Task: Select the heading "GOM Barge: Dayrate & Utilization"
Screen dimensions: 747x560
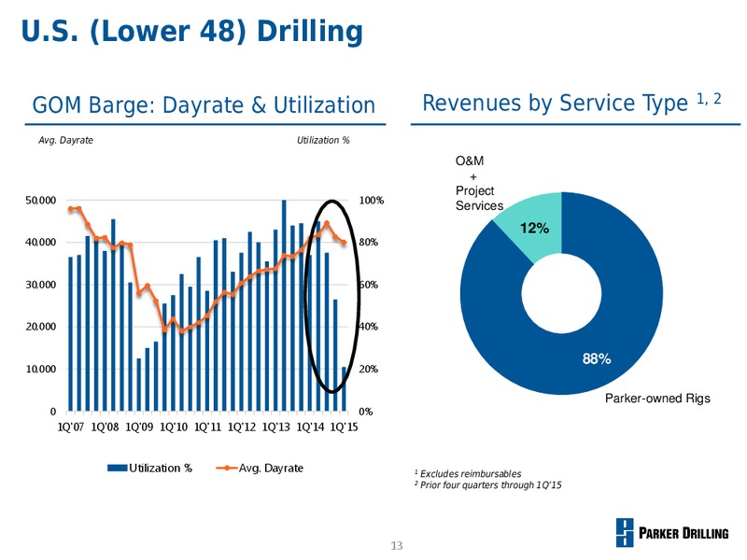Action: [204, 105]
